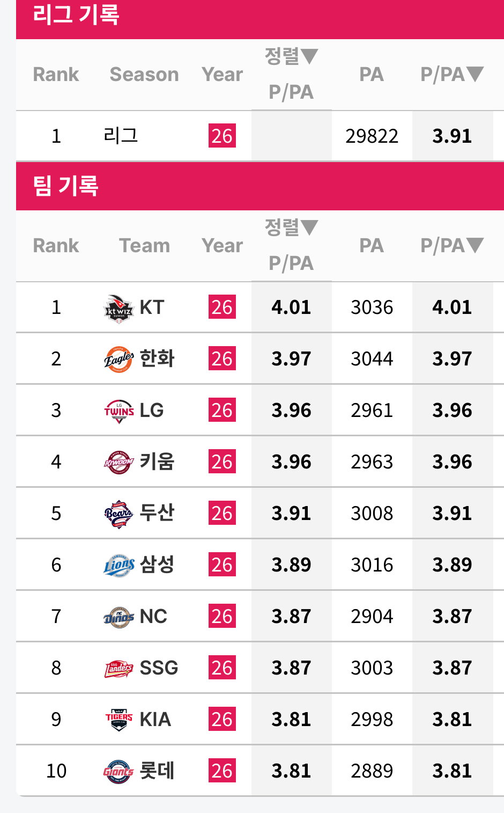Screen dimensions: 504x813
Task: Open the 정렬 P/PA sort header in league table
Action: click(291, 75)
